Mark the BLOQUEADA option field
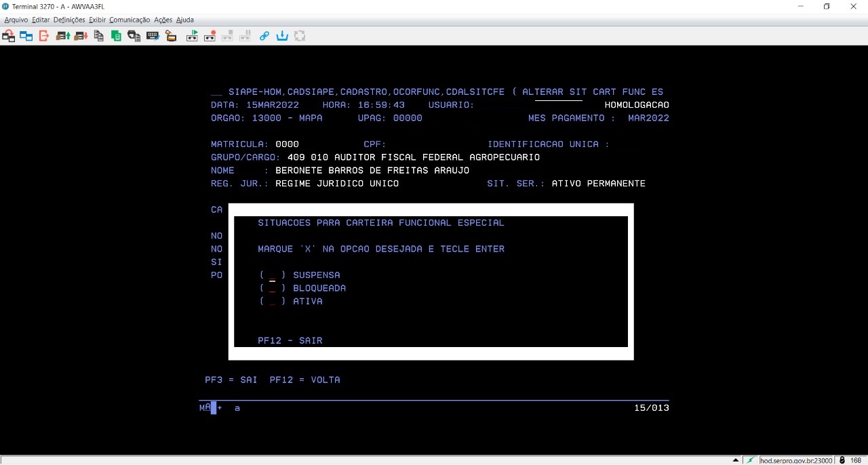The image size is (868, 465). coord(273,288)
